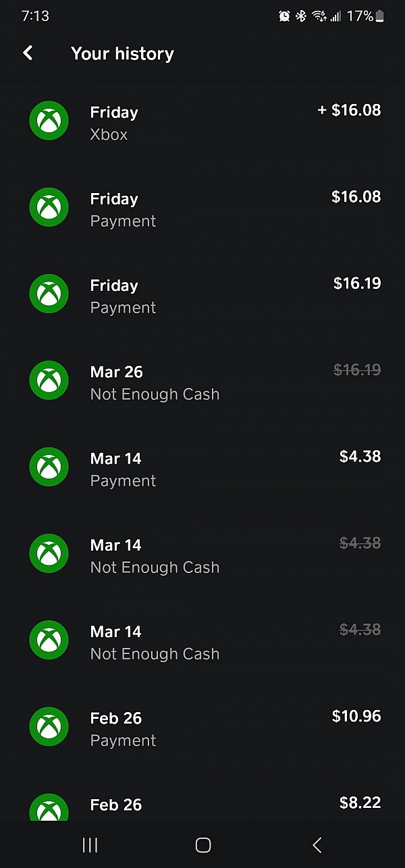Image resolution: width=405 pixels, height=868 pixels.
Task: Tap Android back navigation button
Action: [317, 844]
